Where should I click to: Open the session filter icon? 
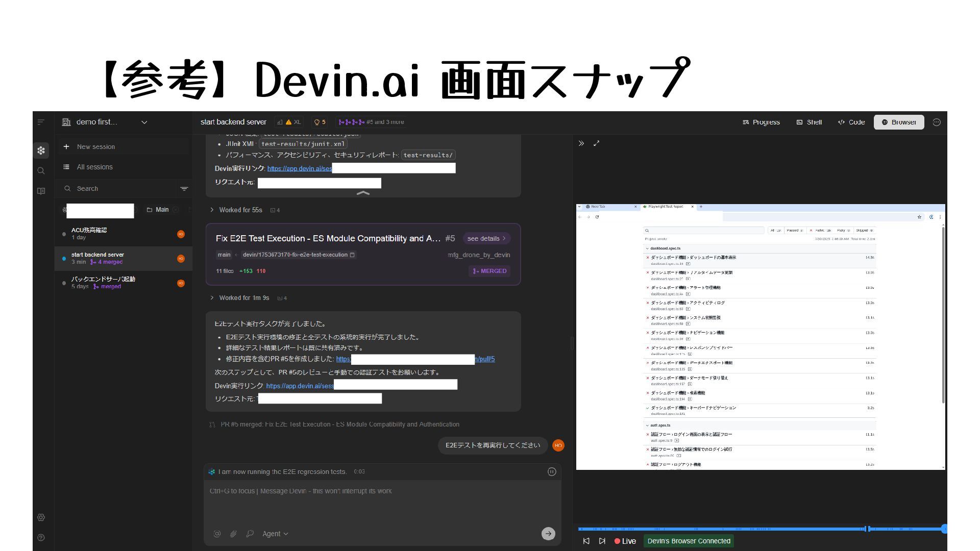tap(184, 189)
